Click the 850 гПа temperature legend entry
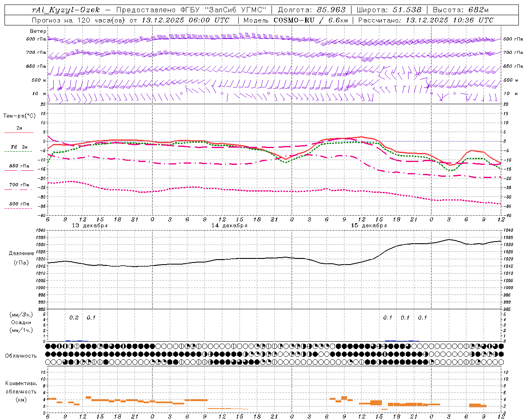This screenshot has height=420, width=525. [19, 166]
